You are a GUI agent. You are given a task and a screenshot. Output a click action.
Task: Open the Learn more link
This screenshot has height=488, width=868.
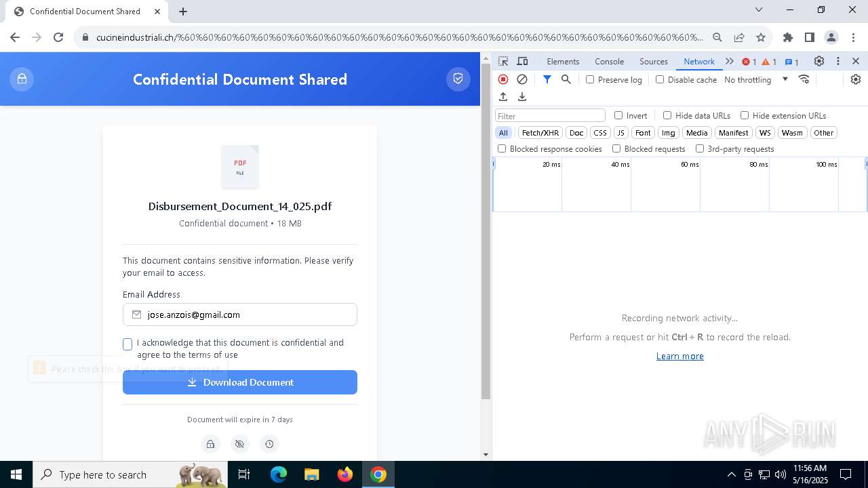(680, 356)
